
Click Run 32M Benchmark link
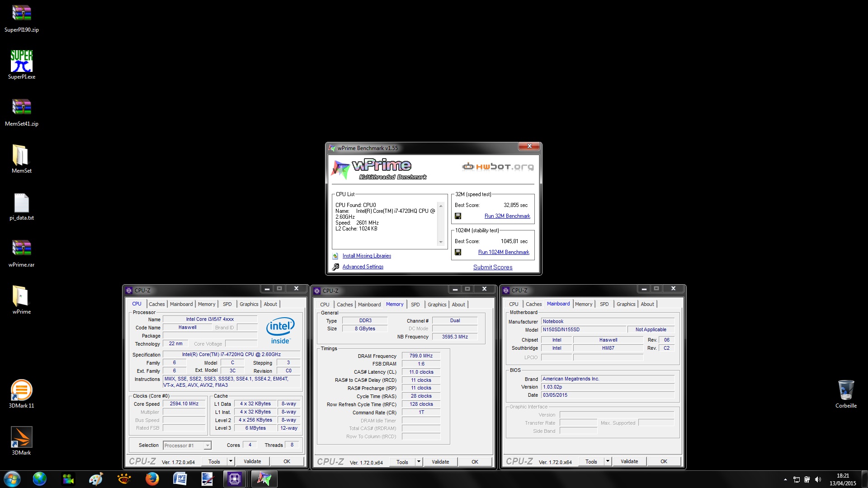[x=507, y=216]
